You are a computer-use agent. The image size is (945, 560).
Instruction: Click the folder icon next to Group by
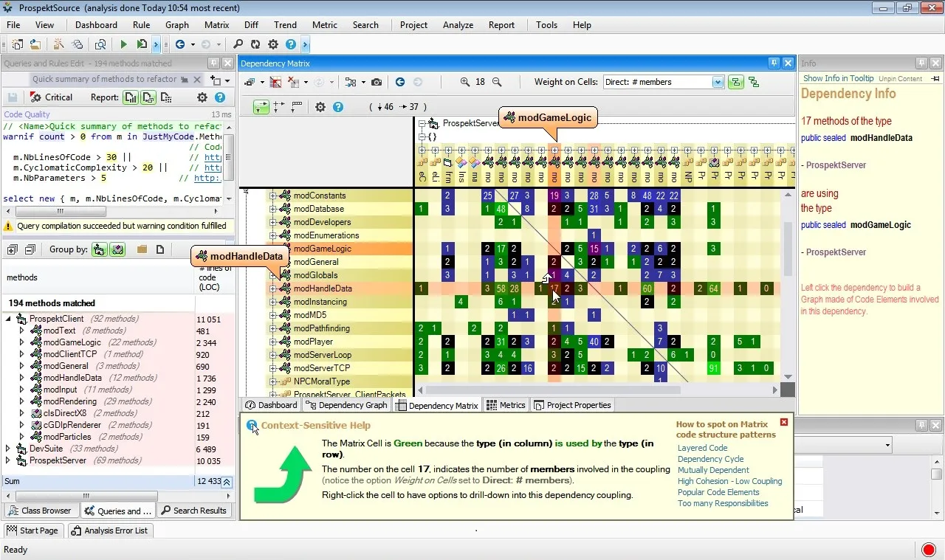click(142, 249)
